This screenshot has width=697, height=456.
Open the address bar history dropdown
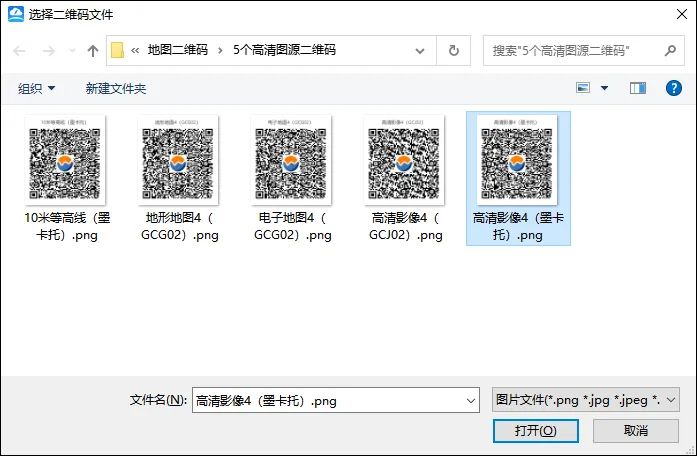point(420,51)
